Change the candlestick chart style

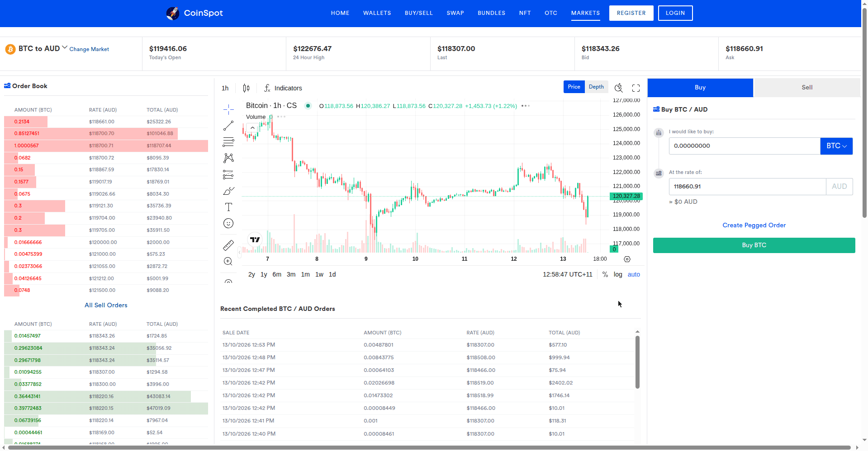246,88
